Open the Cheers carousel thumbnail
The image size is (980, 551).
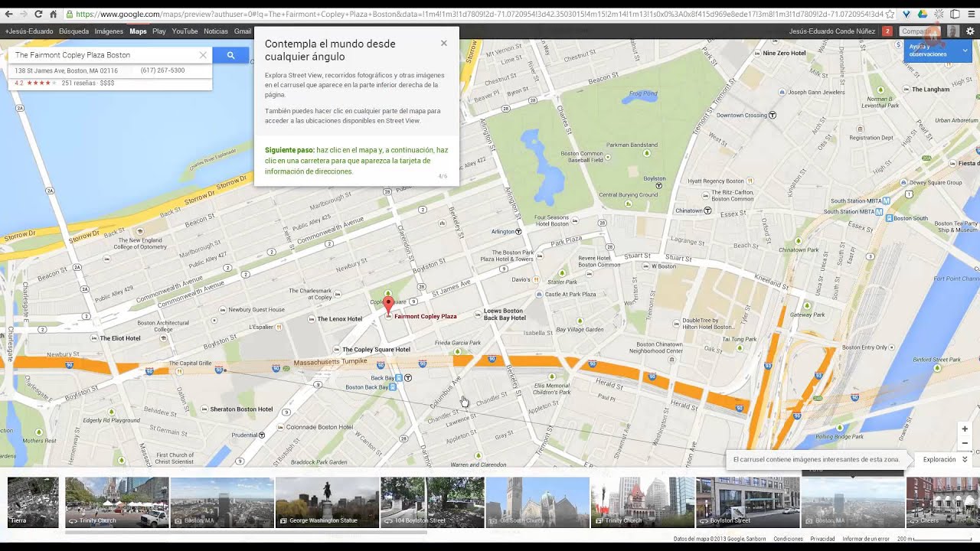943,502
